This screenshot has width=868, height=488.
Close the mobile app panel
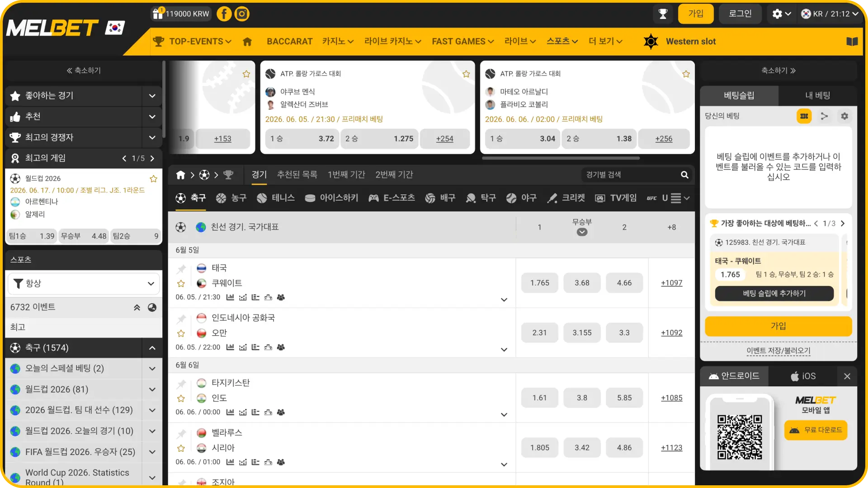[847, 376]
